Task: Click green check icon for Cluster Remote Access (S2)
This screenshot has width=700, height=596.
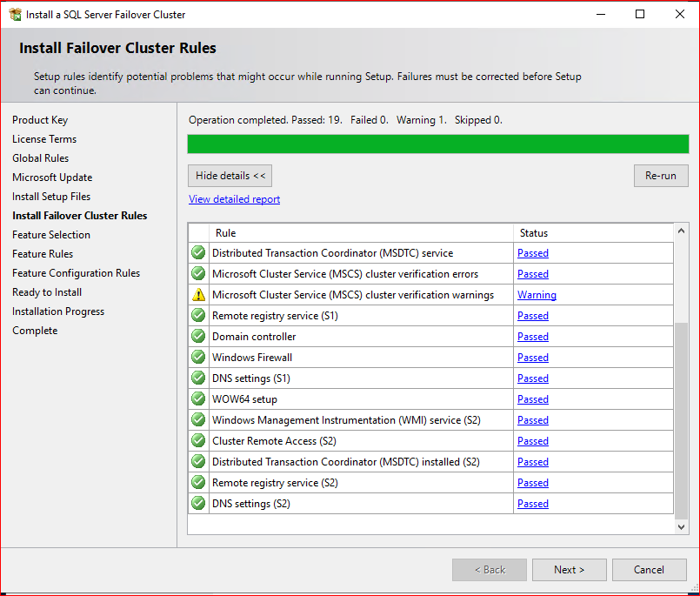Action: pos(198,440)
